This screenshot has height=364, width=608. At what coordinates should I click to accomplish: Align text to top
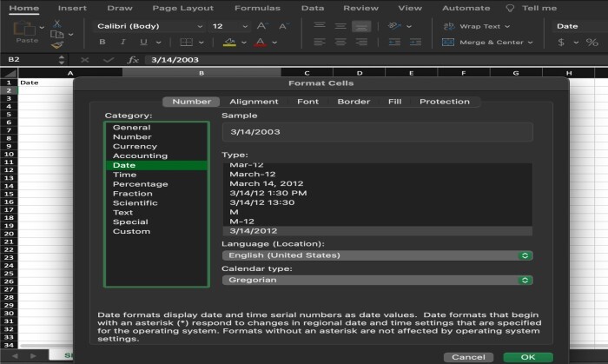tap(320, 26)
